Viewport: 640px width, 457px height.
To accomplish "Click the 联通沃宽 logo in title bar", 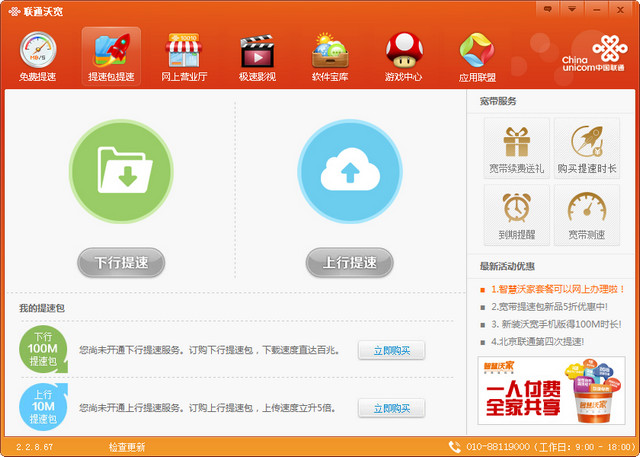I will tap(36, 11).
